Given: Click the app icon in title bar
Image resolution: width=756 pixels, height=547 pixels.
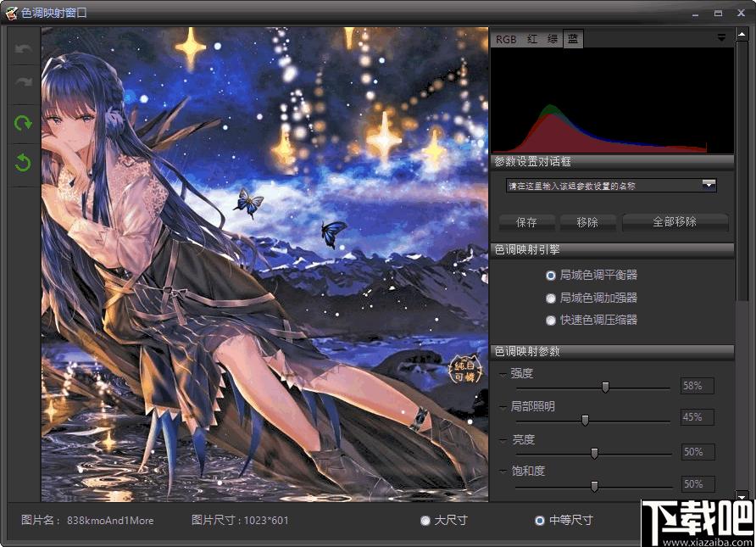Looking at the screenshot, I should (11, 13).
